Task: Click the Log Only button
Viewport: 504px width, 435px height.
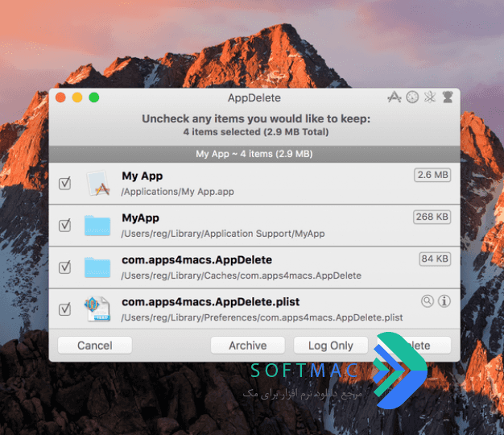Action: coord(331,346)
